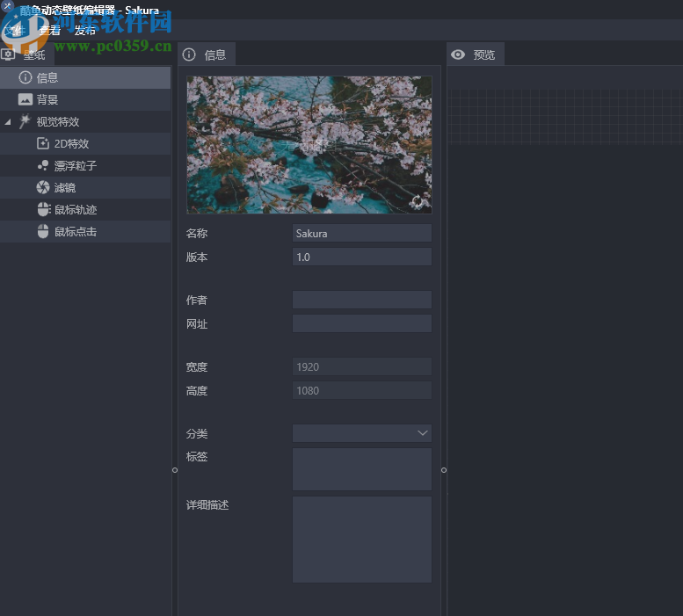Image resolution: width=683 pixels, height=616 pixels.
Task: Click the 滤镜 aperture icon
Action: click(x=43, y=188)
